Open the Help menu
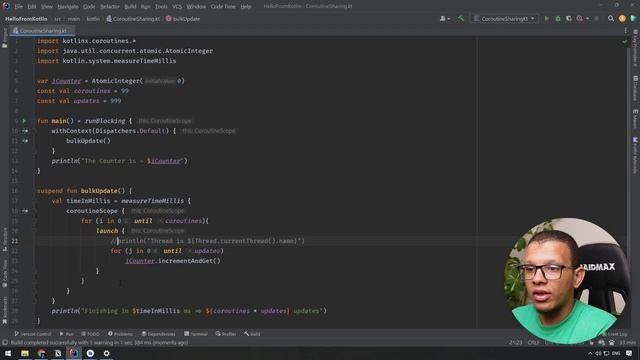 point(246,7)
